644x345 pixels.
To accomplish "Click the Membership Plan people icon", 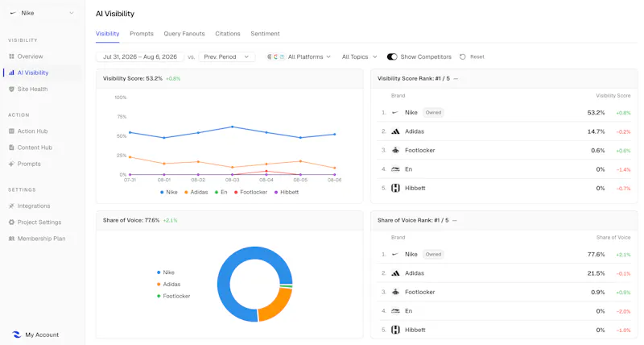I will [11, 239].
